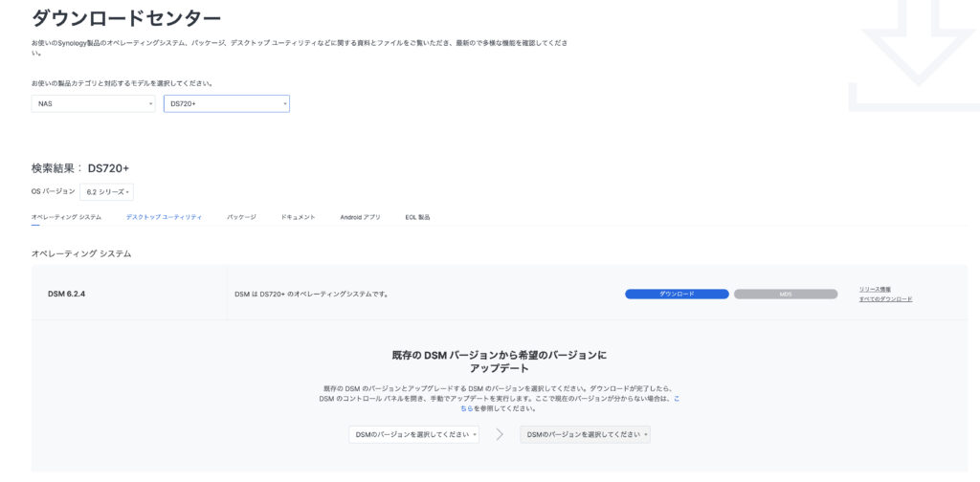Click the 既存の DSM バージョンから update heading
The height and width of the screenshot is (482, 980).
click(500, 361)
